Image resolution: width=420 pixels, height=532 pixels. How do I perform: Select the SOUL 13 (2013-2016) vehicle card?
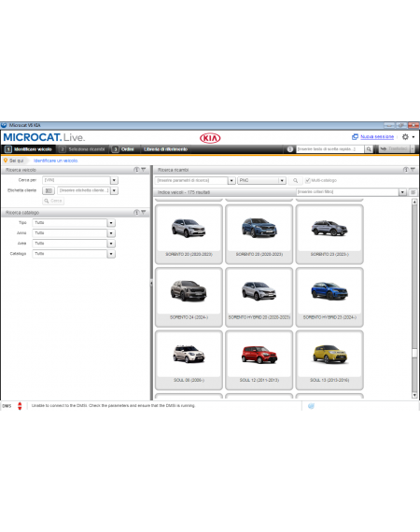pos(329,360)
